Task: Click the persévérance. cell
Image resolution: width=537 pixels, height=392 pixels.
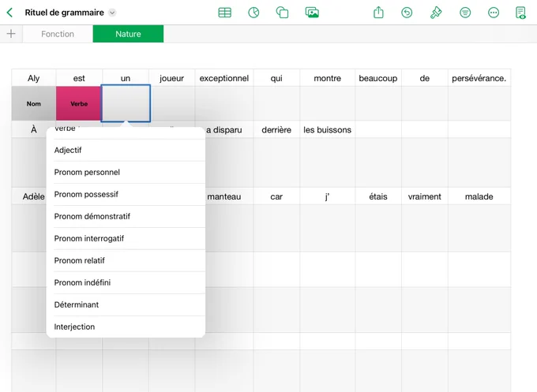Action: 479,78
